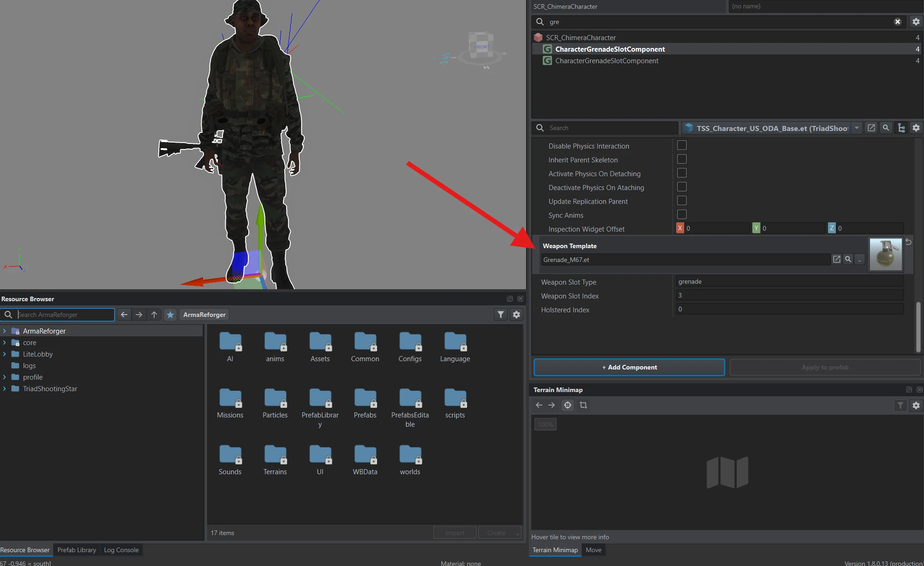Click the Weapon Slot Type field
This screenshot has width=924, height=566.
tap(789, 281)
